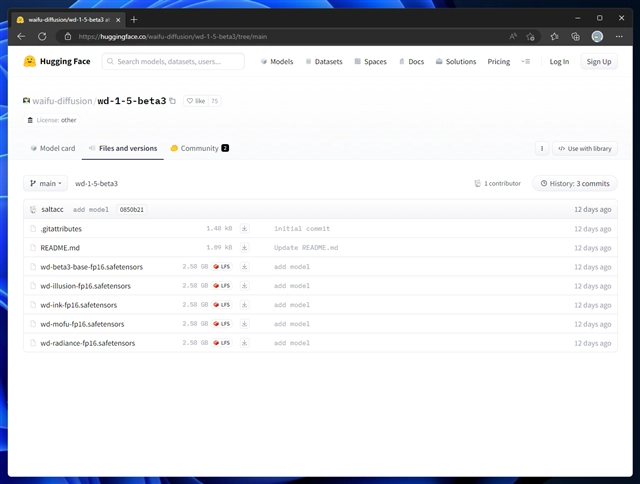Select Files and versions tab
Screen dimensions: 640x484
click(123, 148)
